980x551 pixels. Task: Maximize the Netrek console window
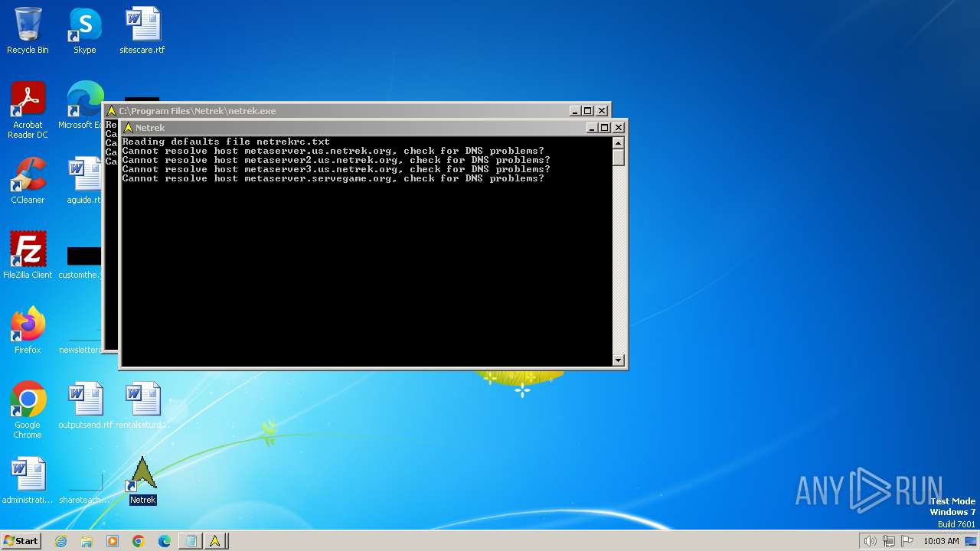pos(604,128)
